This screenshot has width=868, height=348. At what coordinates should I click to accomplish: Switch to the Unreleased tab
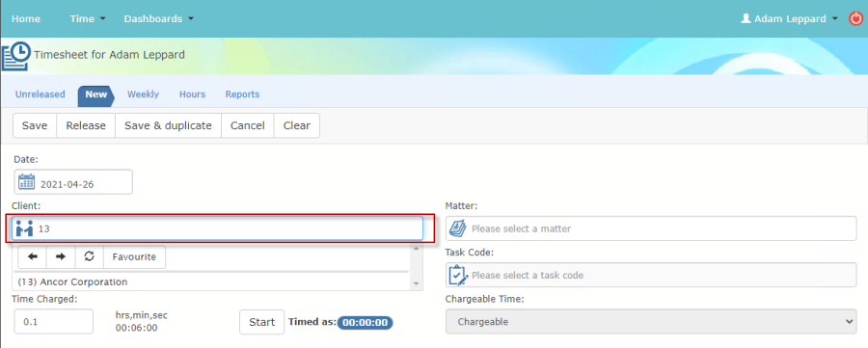[x=40, y=94]
